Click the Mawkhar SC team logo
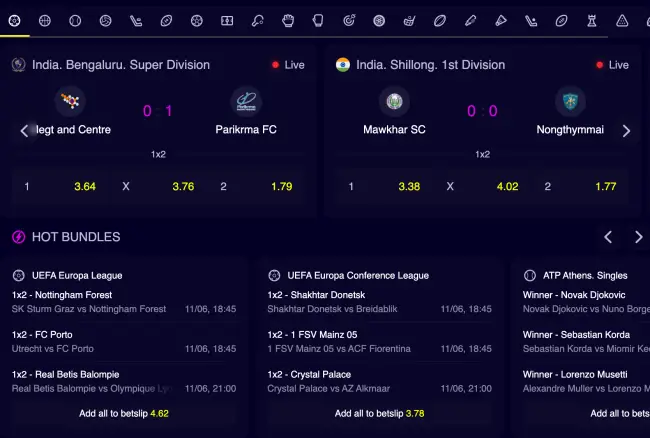Viewport: 650px width, 438px height. click(x=394, y=101)
